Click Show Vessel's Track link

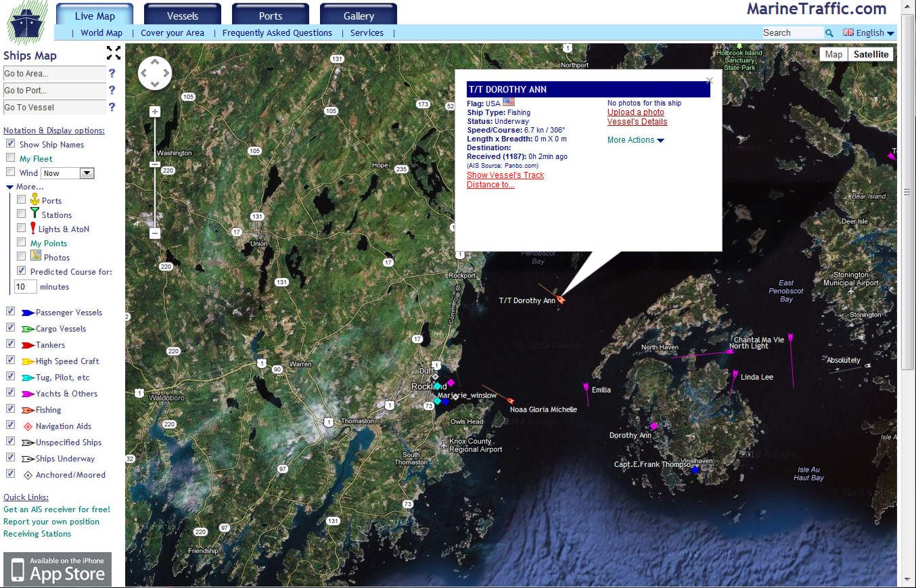505,175
